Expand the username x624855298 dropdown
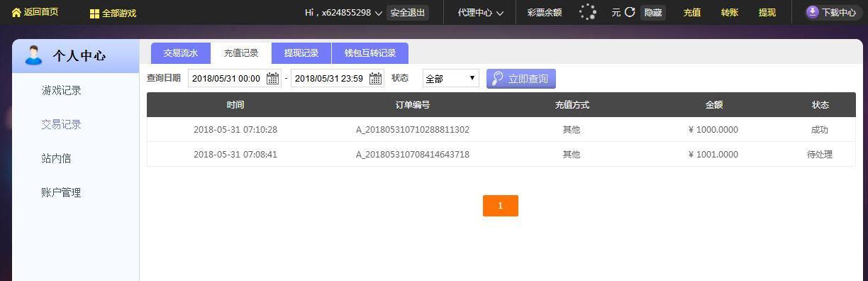 [x=378, y=13]
